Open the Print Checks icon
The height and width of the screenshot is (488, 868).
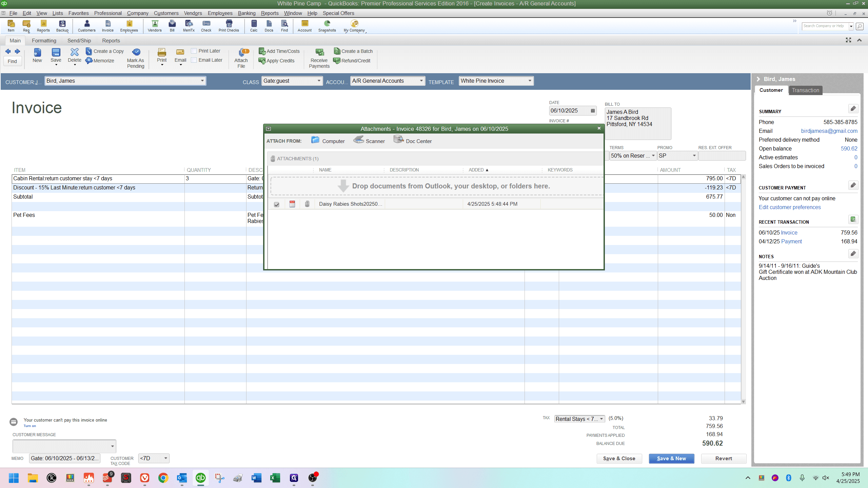(229, 26)
